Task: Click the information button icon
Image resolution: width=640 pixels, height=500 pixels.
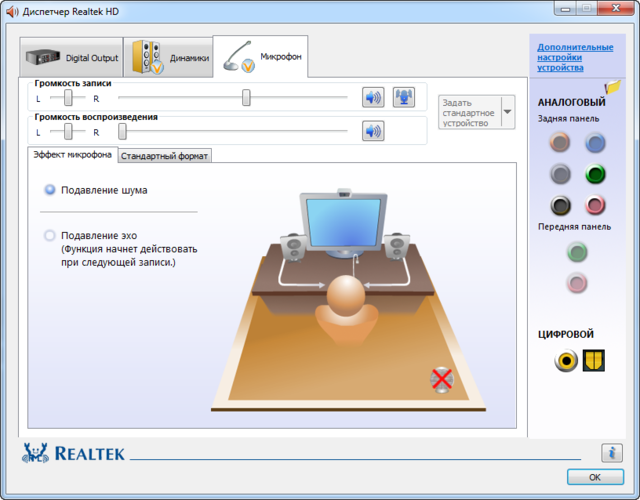Action: [x=612, y=453]
